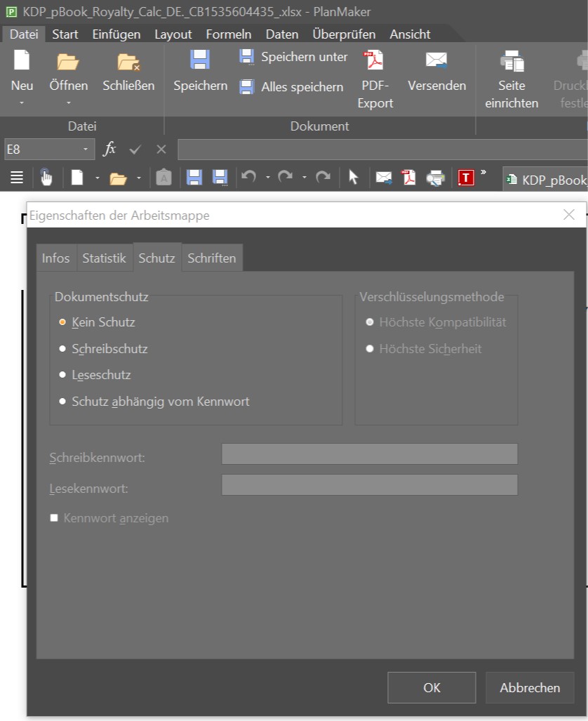Click the Speichern floppy disk icon in the ribbon
The height and width of the screenshot is (721, 588).
(200, 60)
